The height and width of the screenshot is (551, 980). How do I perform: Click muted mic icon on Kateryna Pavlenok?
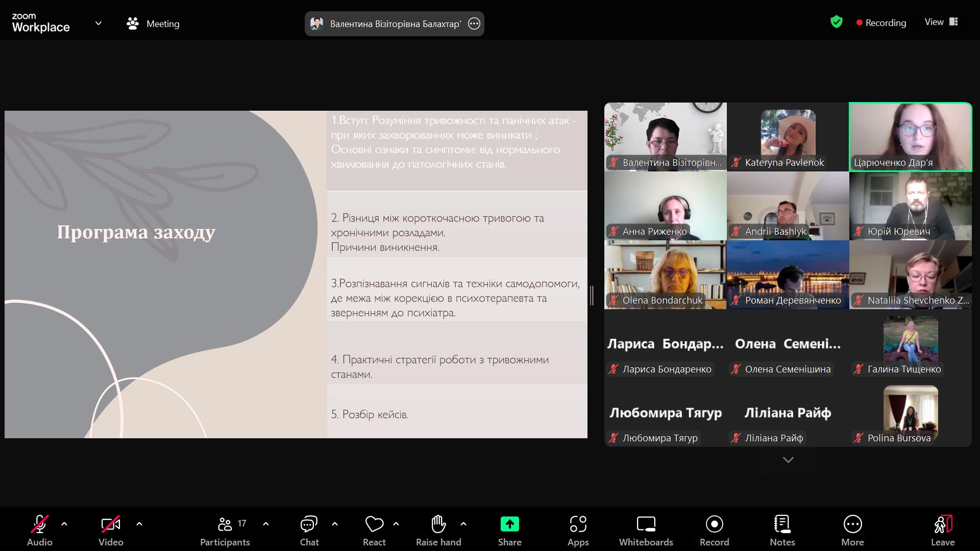736,163
